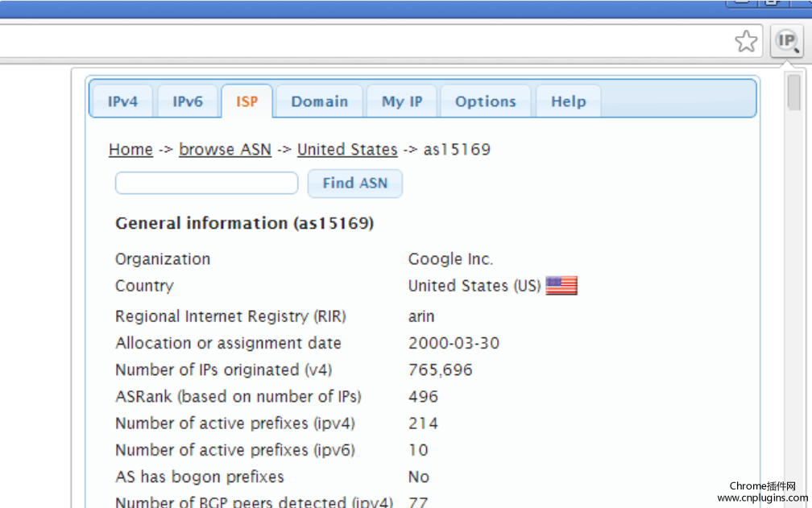
Task: Click the ASRank (based on number of IPs) label
Action: (x=238, y=397)
